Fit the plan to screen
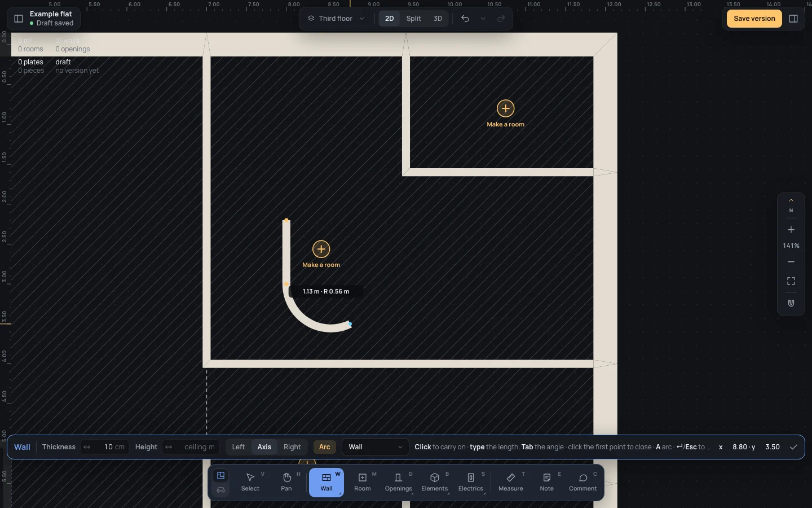This screenshot has width=812, height=508. tap(791, 281)
